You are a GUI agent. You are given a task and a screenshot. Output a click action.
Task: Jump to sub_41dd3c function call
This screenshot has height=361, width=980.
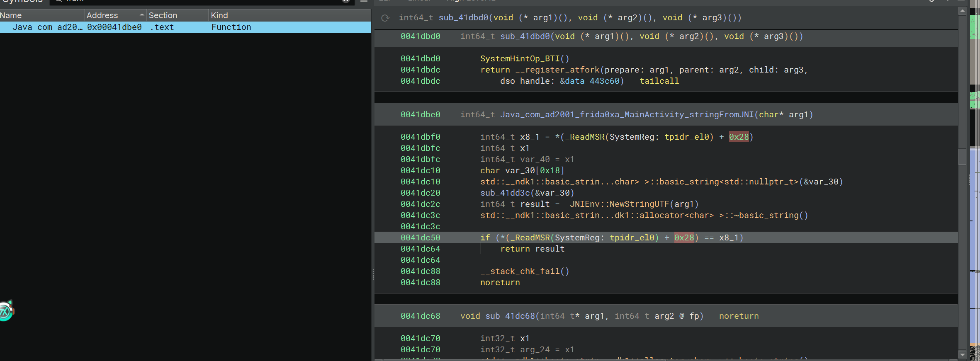(x=505, y=193)
